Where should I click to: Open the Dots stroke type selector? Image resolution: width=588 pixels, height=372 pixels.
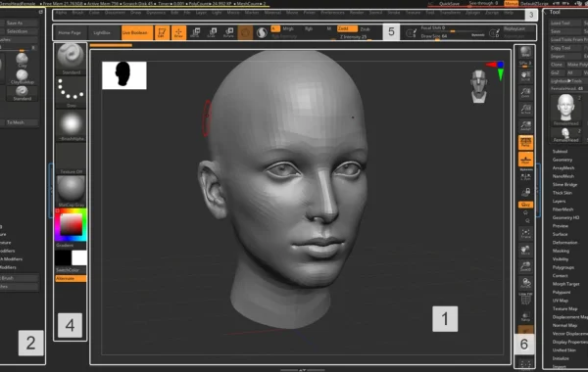point(71,93)
